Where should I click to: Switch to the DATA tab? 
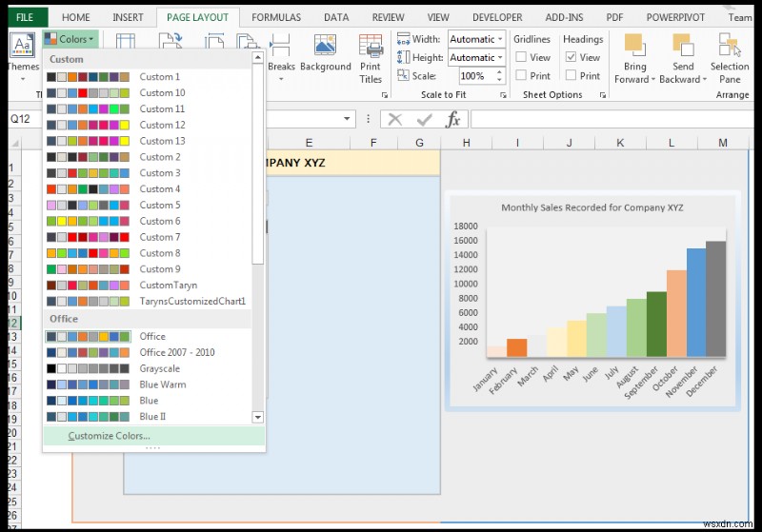point(336,17)
